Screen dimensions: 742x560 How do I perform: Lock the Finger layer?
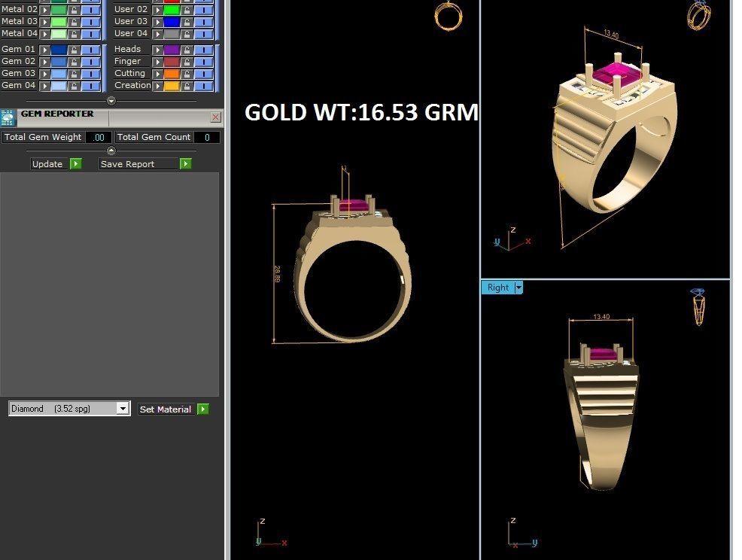coord(187,62)
